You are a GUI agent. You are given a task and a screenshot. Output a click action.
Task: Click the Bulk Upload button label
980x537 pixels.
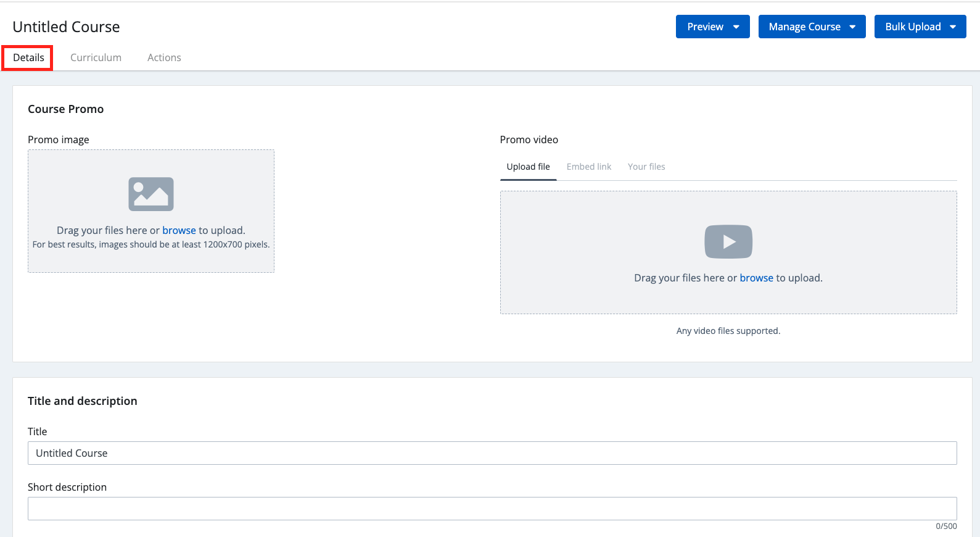(913, 27)
